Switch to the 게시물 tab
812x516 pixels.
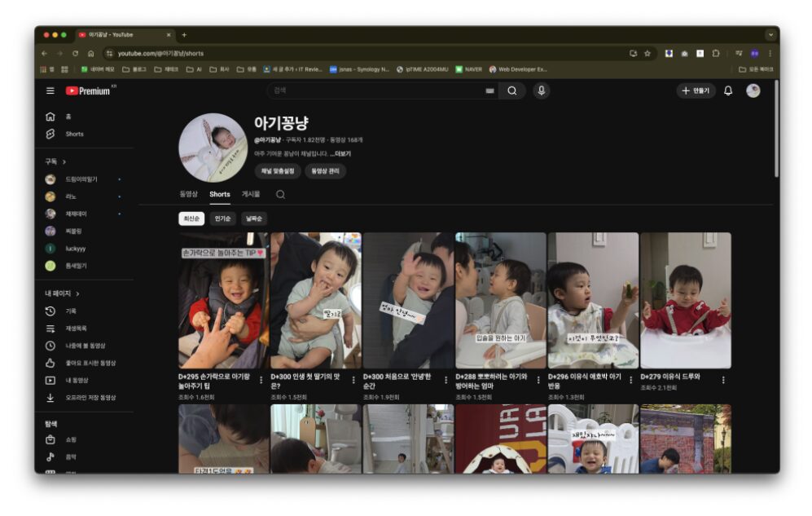pyautogui.click(x=251, y=194)
